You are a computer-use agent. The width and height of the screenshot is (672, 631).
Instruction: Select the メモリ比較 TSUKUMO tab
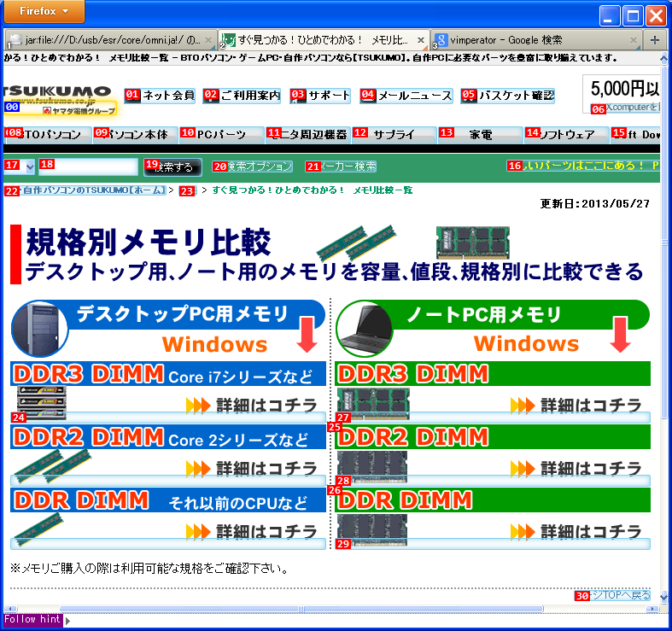(x=324, y=40)
